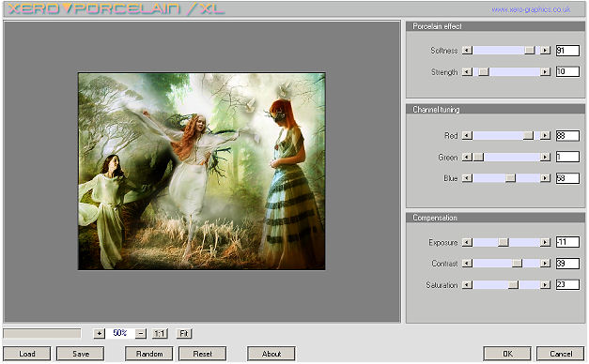The image size is (589, 364).
Task: Click the Channel tuning section header
Action: point(495,109)
